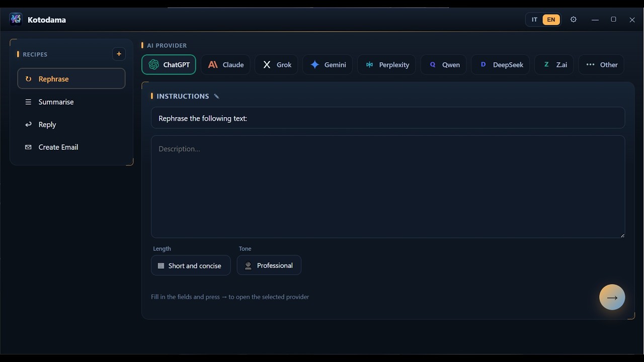The height and width of the screenshot is (362, 644).
Task: Add a new recipe with plus icon
Action: (x=119, y=54)
